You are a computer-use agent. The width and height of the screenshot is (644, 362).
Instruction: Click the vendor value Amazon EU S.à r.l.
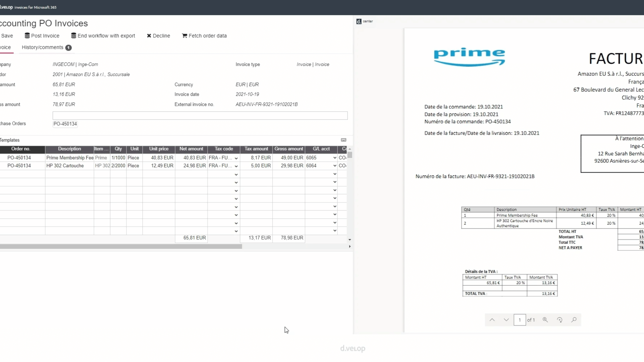(91, 74)
